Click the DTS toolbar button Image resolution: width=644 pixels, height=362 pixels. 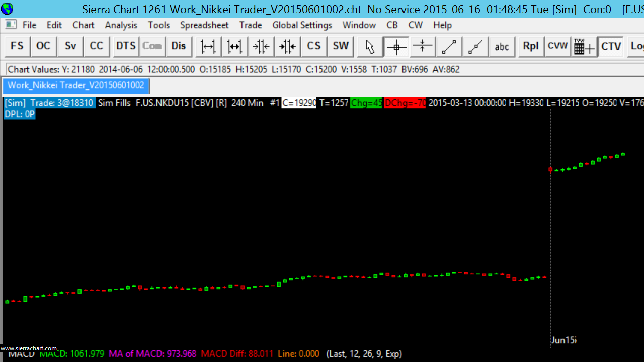coord(126,46)
